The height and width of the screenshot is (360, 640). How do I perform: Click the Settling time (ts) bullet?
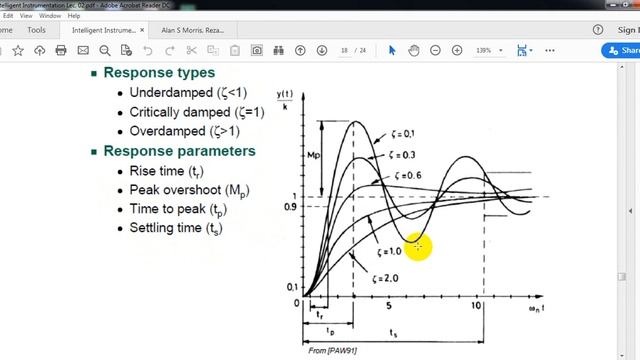[x=176, y=228]
